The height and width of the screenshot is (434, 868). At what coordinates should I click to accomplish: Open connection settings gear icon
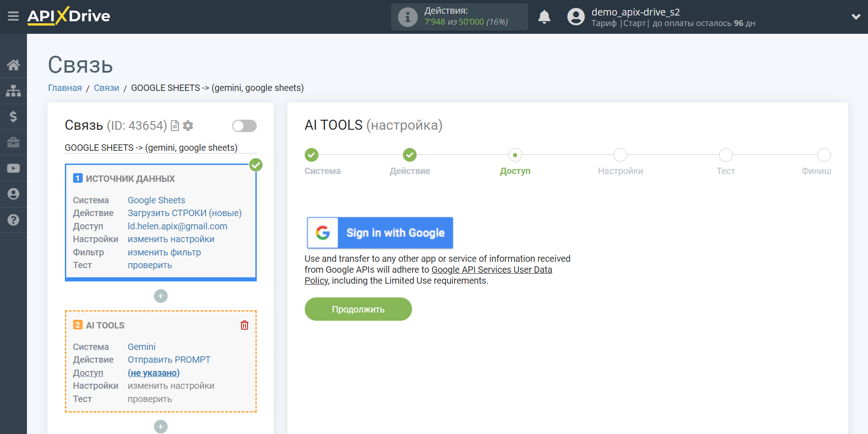(188, 126)
